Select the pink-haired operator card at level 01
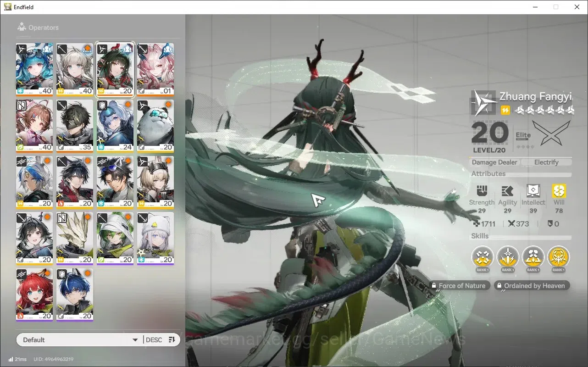This screenshot has width=588, height=367. [155, 70]
